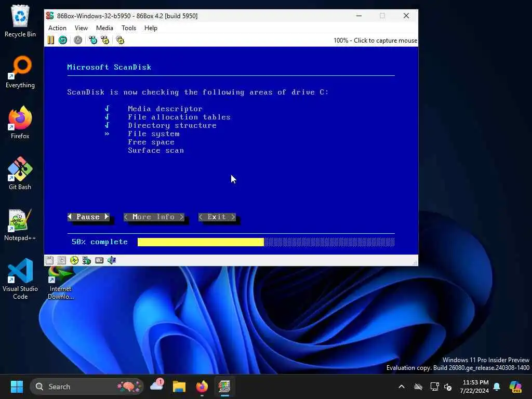
Task: Select the Firefox desktop shortcut
Action: pyautogui.click(x=20, y=123)
